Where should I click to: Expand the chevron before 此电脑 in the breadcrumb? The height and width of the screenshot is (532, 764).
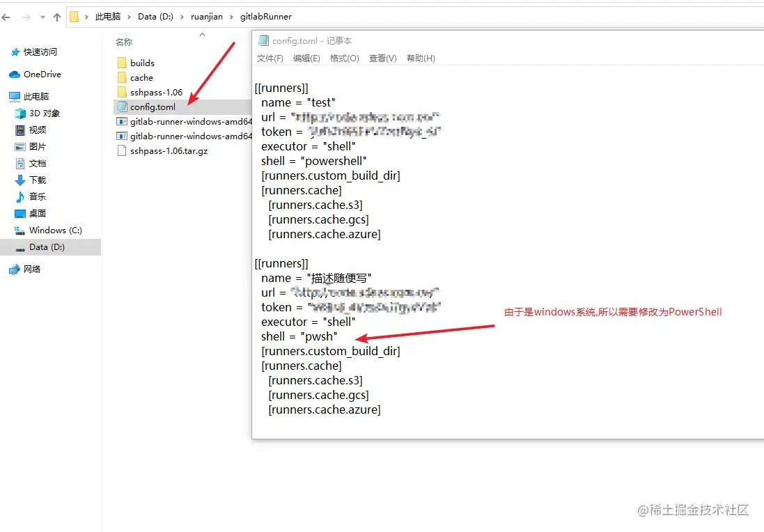tap(86, 17)
